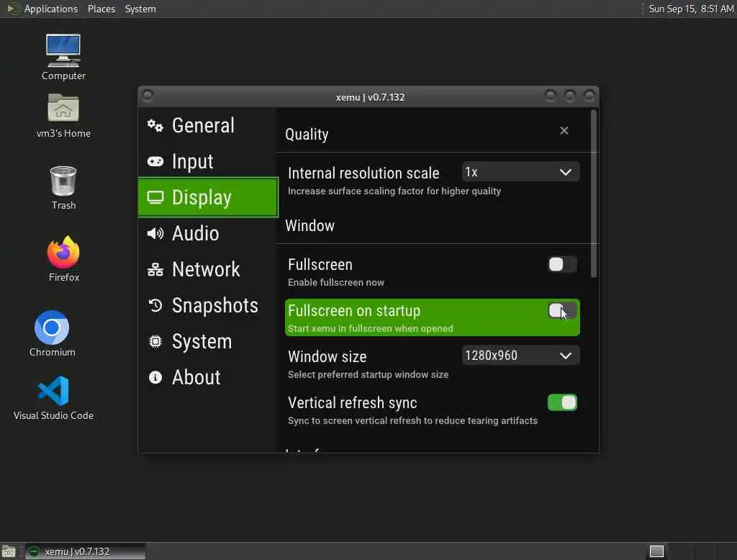Switch to the Input settings tab
The height and width of the screenshot is (560, 737).
[x=208, y=162]
